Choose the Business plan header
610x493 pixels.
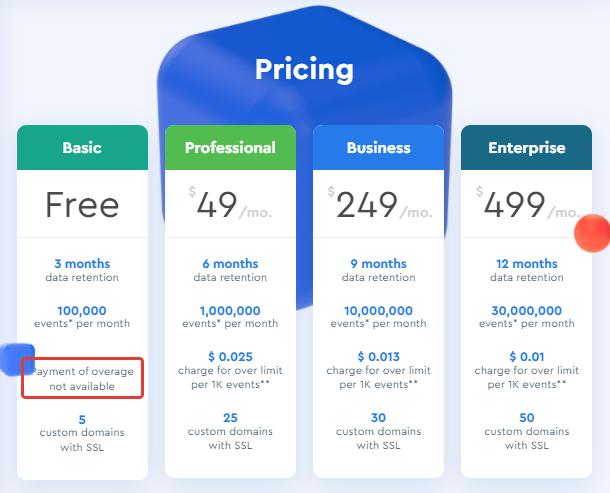tap(379, 147)
